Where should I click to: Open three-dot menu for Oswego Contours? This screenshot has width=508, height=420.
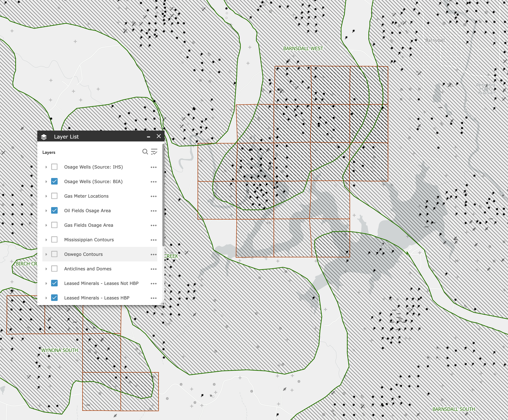click(153, 255)
